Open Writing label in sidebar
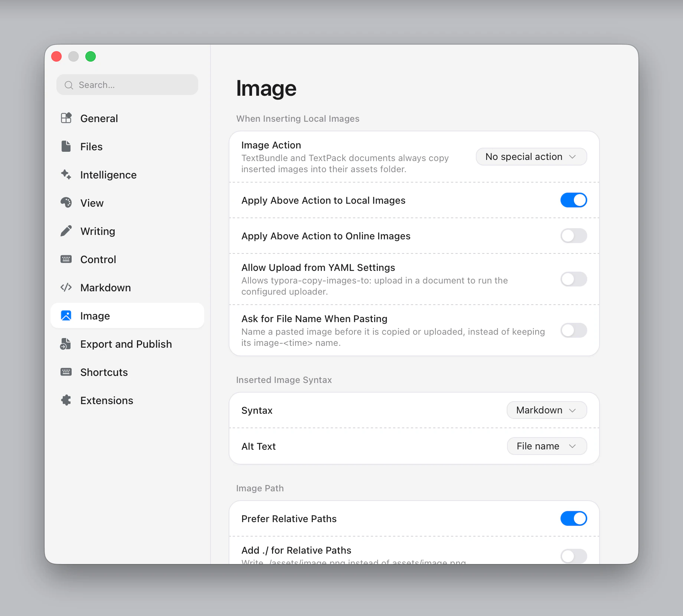Image resolution: width=683 pixels, height=616 pixels. tap(98, 231)
